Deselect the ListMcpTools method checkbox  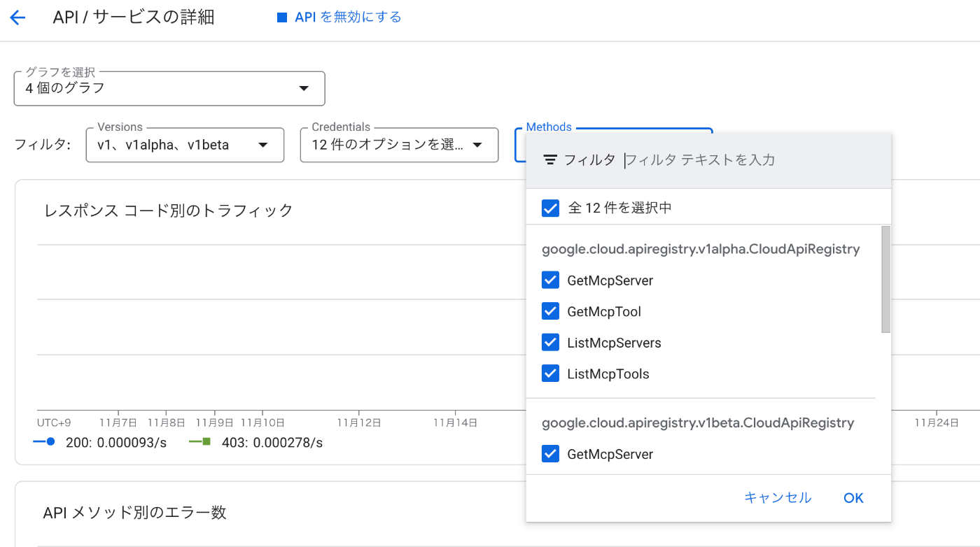click(x=550, y=374)
